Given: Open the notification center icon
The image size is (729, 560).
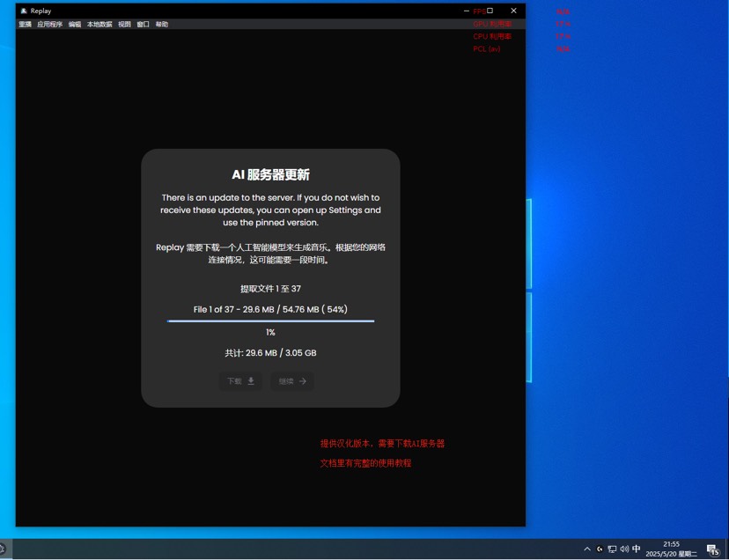Looking at the screenshot, I should pos(713,549).
